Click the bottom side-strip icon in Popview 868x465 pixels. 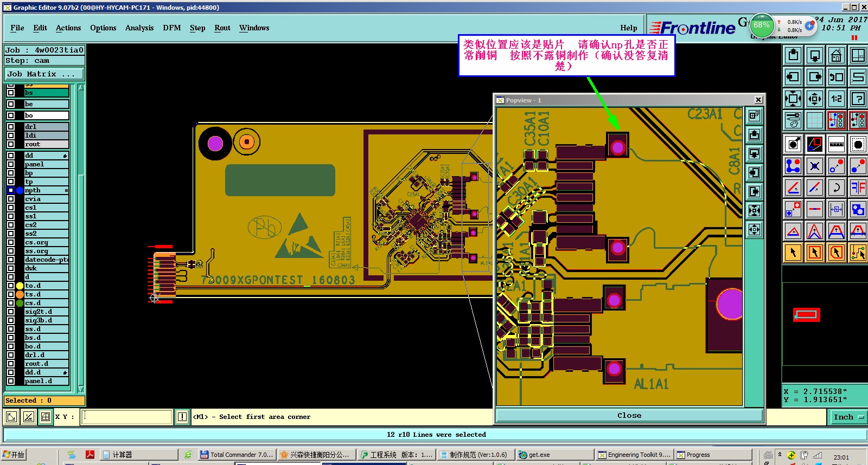click(x=754, y=229)
